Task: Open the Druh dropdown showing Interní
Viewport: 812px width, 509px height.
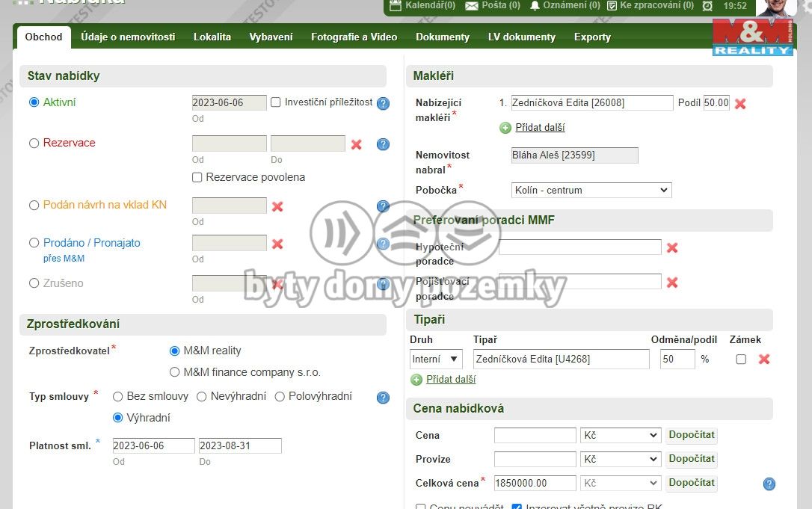Action: [436, 360]
